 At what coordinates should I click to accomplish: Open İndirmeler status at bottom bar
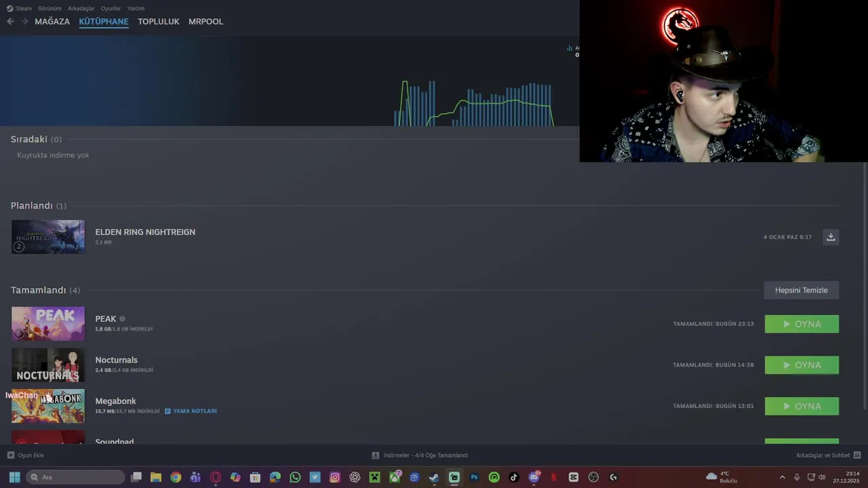pyautogui.click(x=420, y=455)
